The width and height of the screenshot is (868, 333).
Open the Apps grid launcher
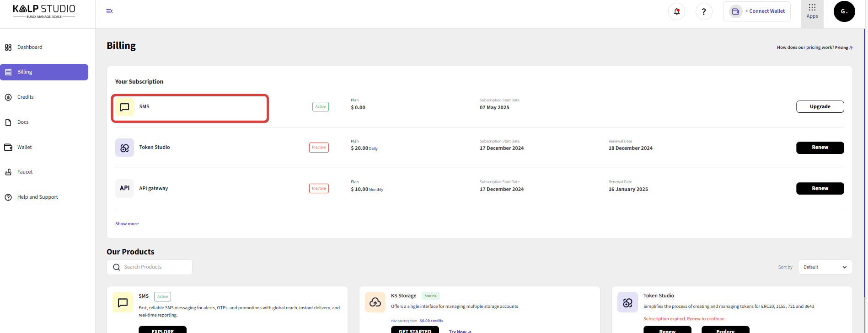(x=812, y=11)
